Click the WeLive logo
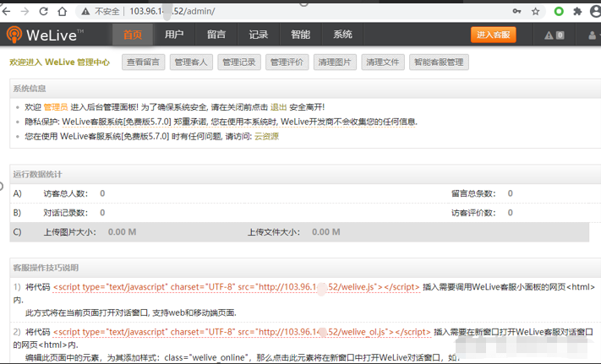 pos(45,35)
